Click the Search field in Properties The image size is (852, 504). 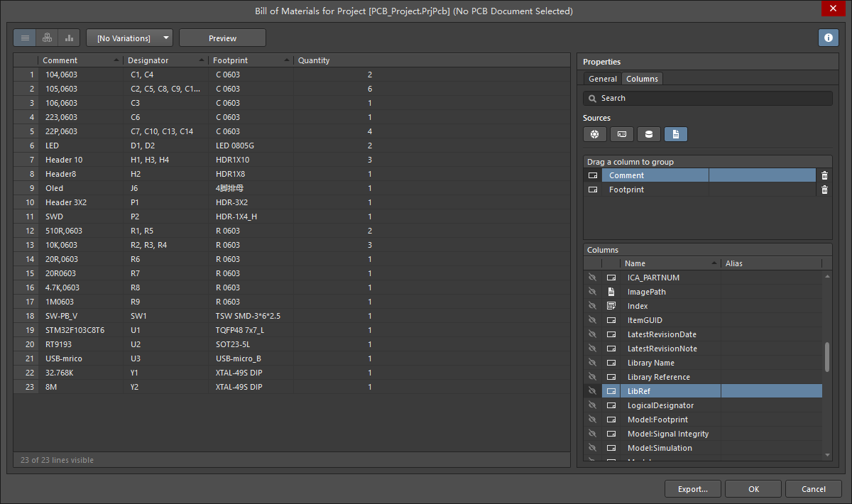pyautogui.click(x=708, y=98)
